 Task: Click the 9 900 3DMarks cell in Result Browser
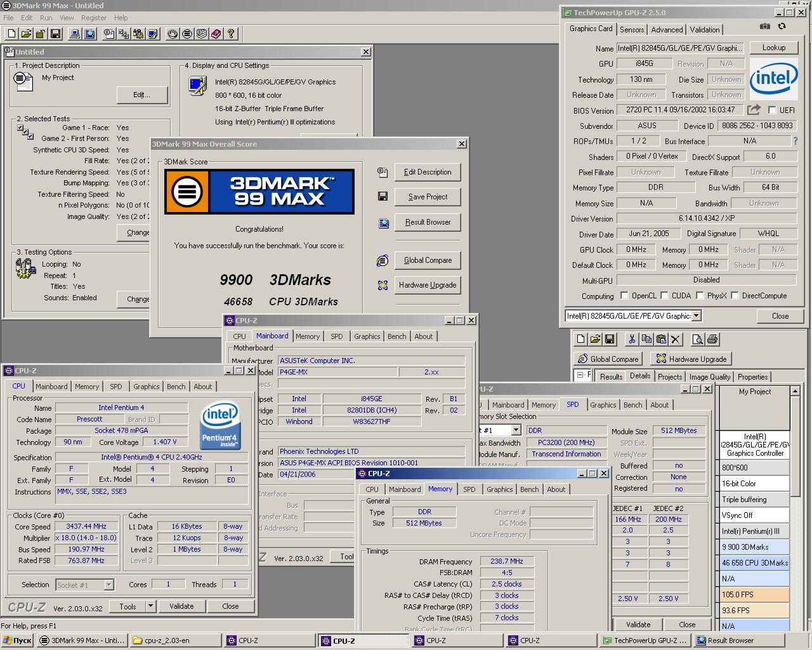pyautogui.click(x=755, y=547)
